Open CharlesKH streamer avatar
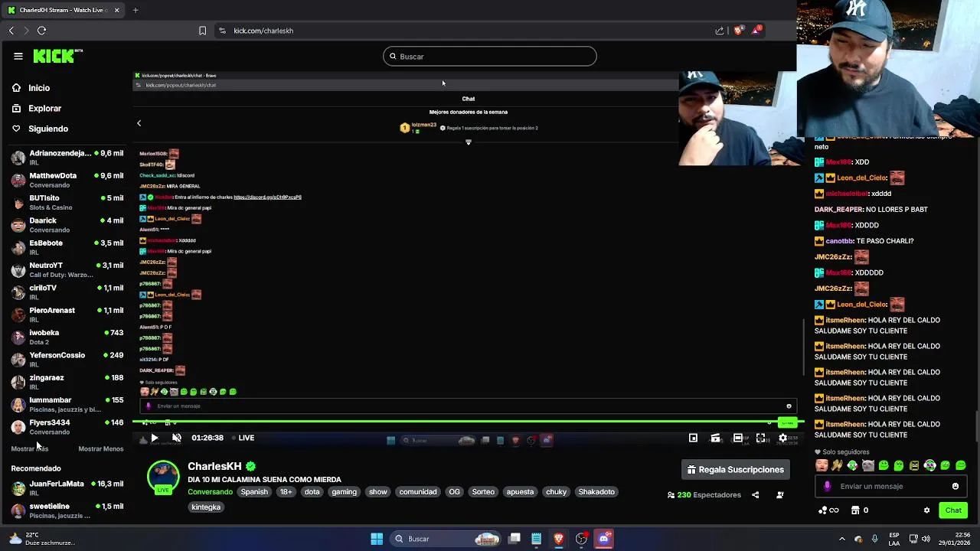 pyautogui.click(x=163, y=478)
